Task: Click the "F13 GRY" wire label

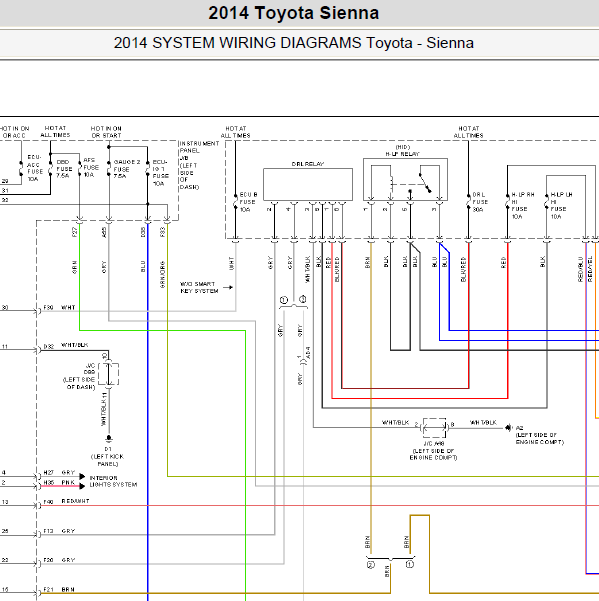Action: click(x=59, y=531)
